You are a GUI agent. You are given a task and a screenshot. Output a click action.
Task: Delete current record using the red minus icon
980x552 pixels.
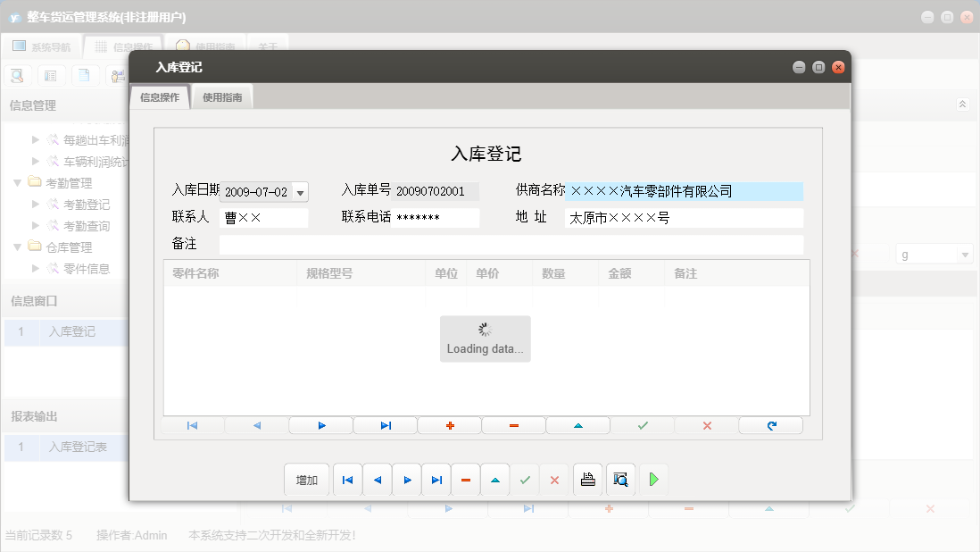click(513, 425)
